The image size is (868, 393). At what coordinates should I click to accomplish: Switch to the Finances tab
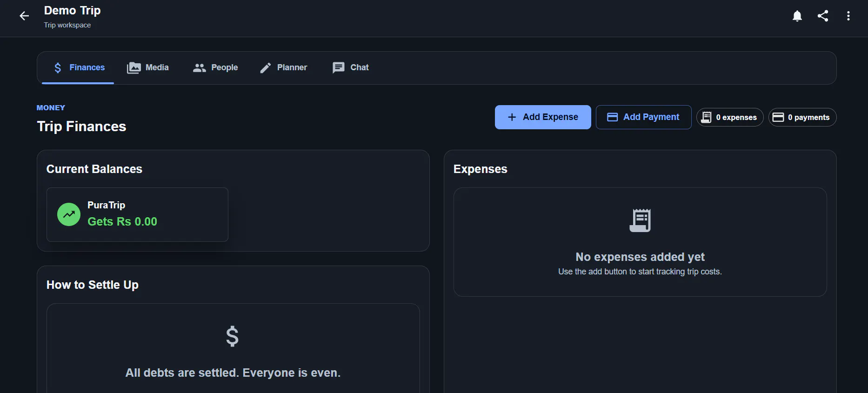pos(78,68)
